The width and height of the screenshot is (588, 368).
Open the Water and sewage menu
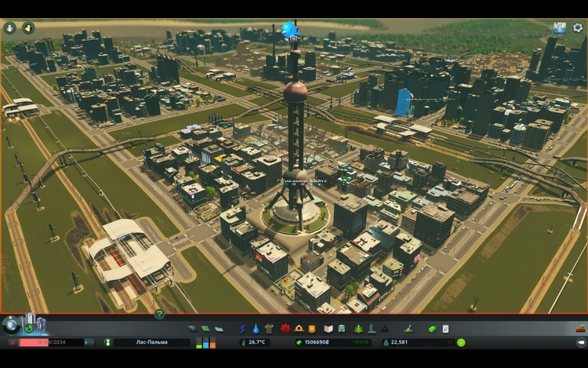click(256, 329)
